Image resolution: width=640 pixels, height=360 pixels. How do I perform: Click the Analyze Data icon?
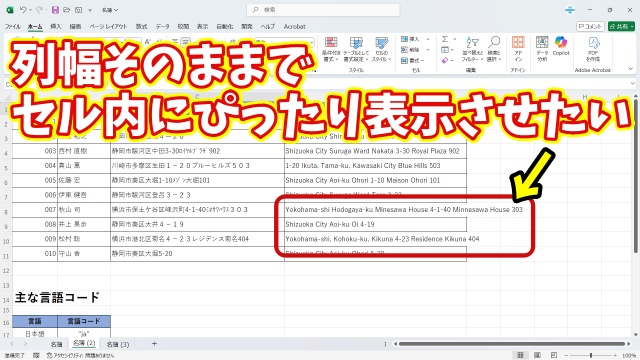point(542,42)
